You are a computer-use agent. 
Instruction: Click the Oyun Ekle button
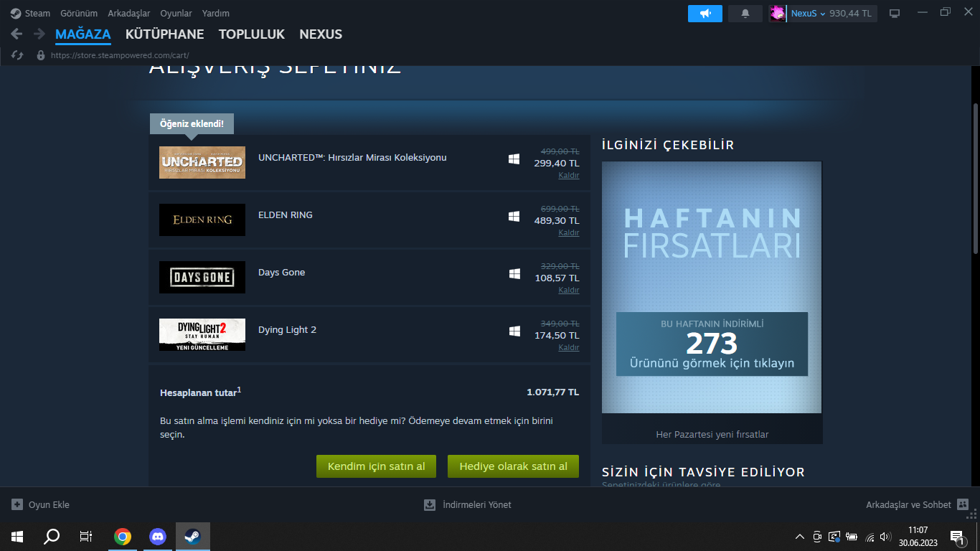click(x=41, y=505)
